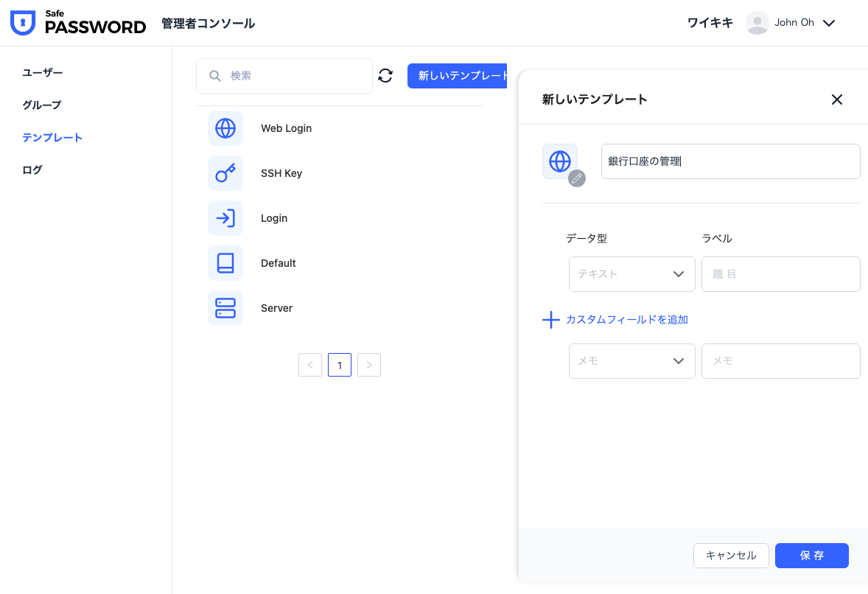Open the メモ data type dropdown
868x594 pixels.
tap(631, 361)
